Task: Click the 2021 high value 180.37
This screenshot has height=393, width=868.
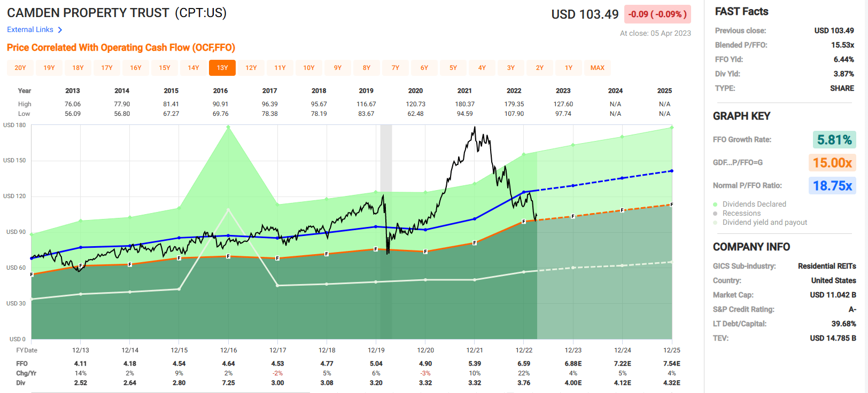Action: click(x=464, y=104)
